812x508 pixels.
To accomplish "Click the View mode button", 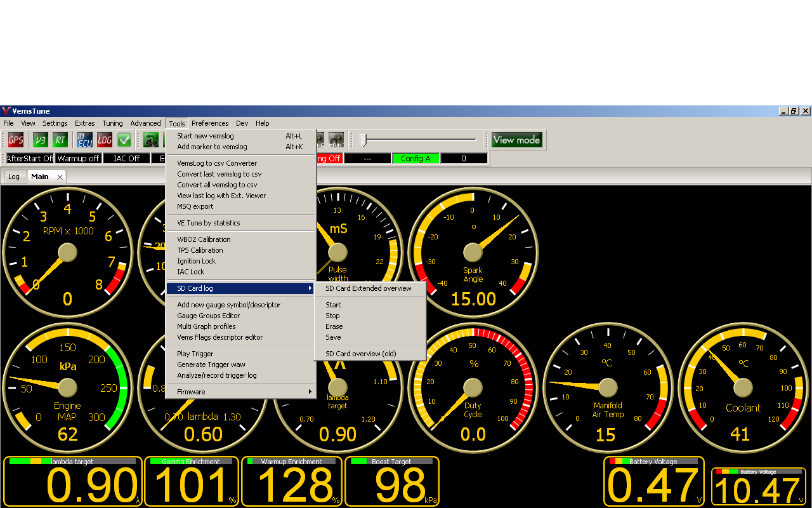I will pos(517,140).
